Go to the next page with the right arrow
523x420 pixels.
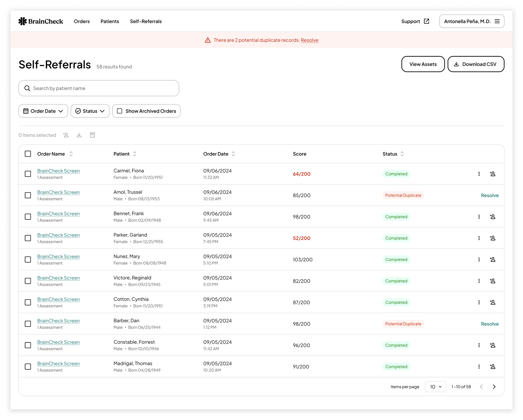[494, 387]
